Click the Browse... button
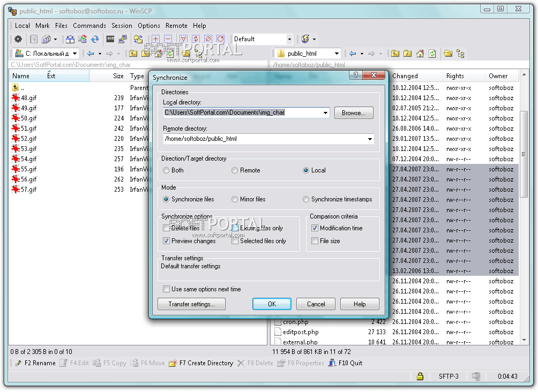The image size is (538, 392). coord(354,113)
